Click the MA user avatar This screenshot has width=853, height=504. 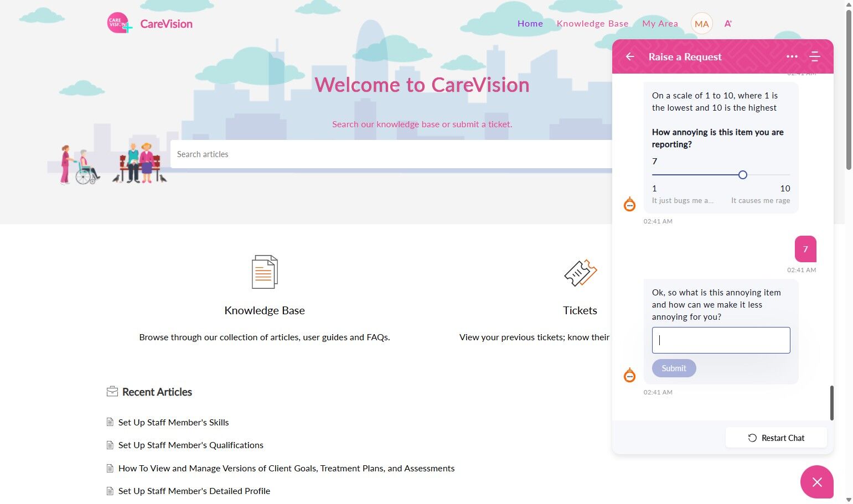click(701, 24)
